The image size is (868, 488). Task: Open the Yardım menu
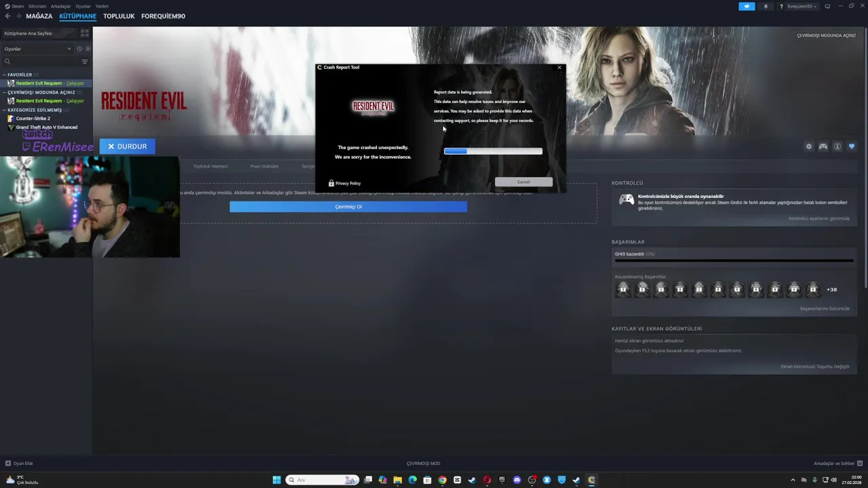(x=102, y=6)
